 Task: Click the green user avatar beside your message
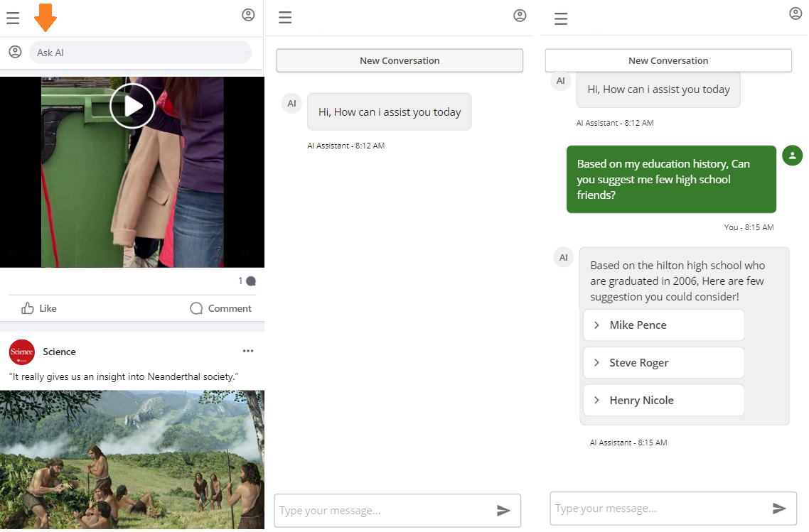pyautogui.click(x=792, y=156)
